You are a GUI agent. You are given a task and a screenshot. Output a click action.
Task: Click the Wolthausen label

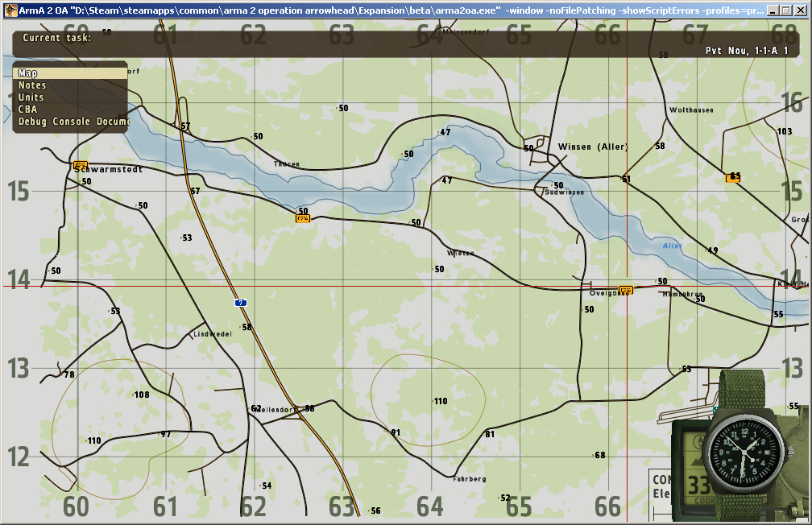691,110
